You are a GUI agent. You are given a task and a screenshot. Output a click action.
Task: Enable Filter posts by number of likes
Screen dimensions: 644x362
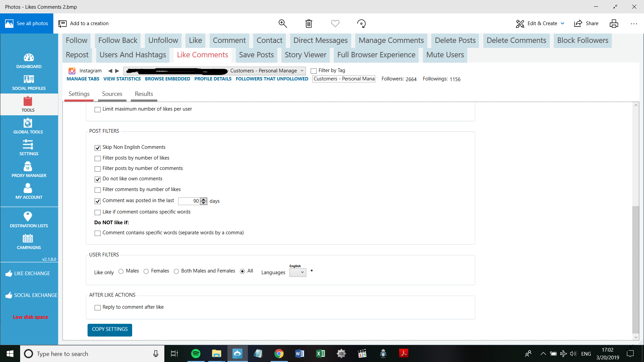click(98, 159)
